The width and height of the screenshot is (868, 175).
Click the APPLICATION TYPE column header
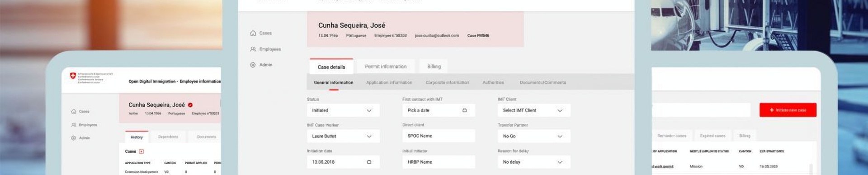point(137,163)
